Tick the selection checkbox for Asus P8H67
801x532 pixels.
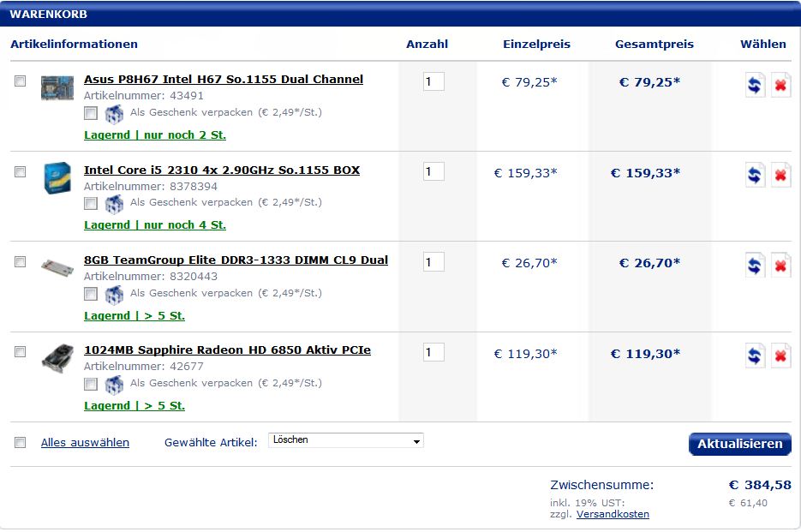[x=21, y=81]
